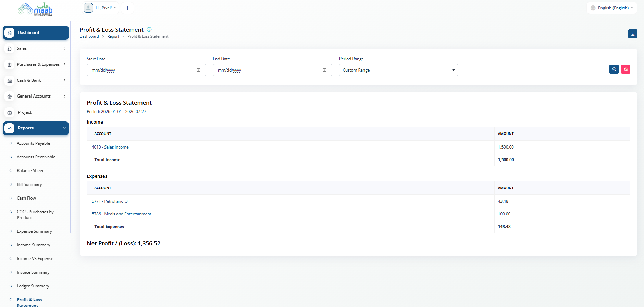Open Cash Flow report
This screenshot has height=307, width=644.
26,198
